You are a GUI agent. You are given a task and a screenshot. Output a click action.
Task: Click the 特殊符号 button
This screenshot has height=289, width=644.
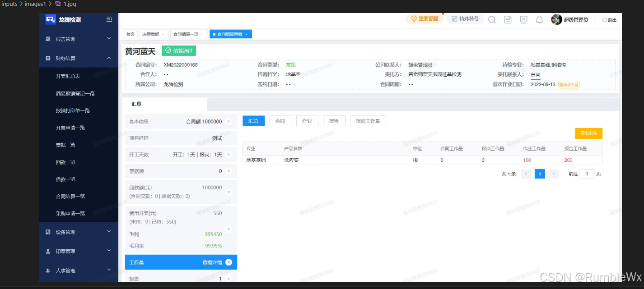(x=464, y=19)
